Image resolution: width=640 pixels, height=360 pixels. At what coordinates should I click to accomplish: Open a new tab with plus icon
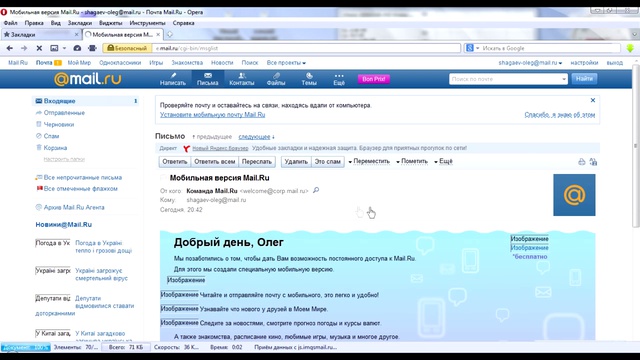click(170, 35)
